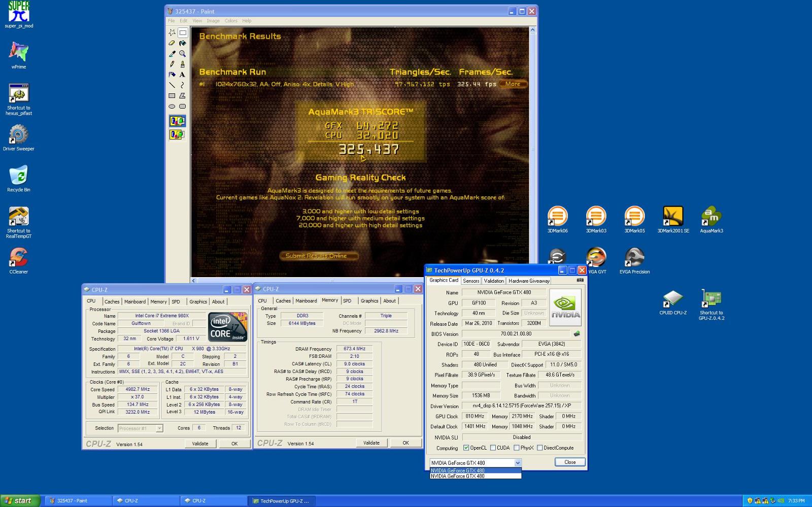Open the super_pi_mod desktop icon
The width and height of the screenshot is (812, 507).
tap(19, 15)
